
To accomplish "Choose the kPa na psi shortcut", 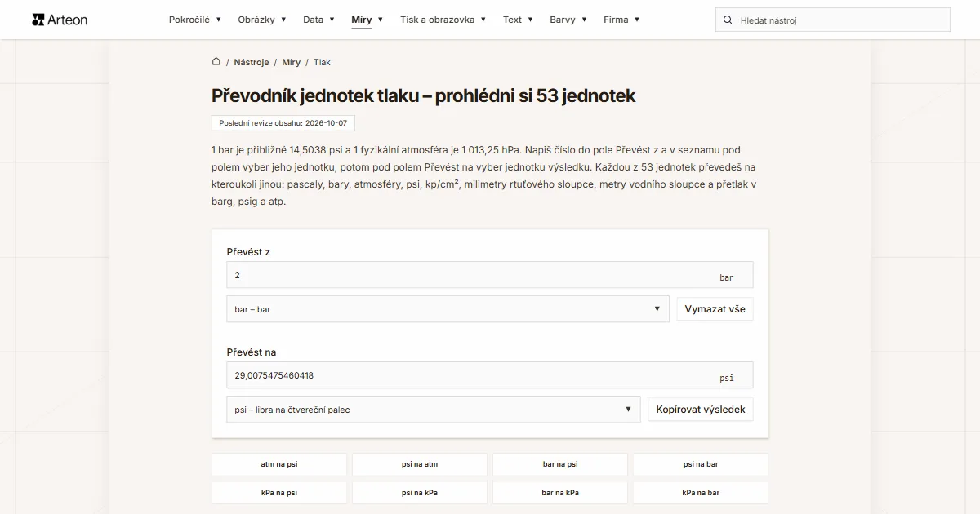I will point(279,493).
